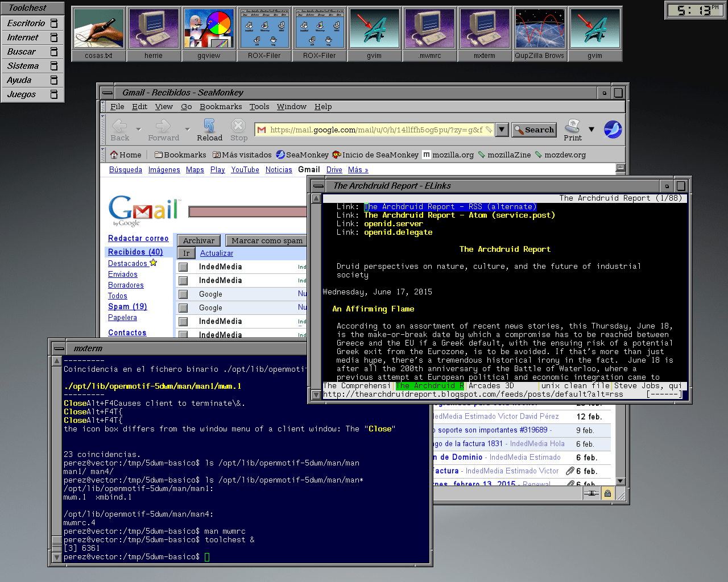Select the .mwmrc icon in the icon box
Screen dimensions: 728x582
click(429, 34)
